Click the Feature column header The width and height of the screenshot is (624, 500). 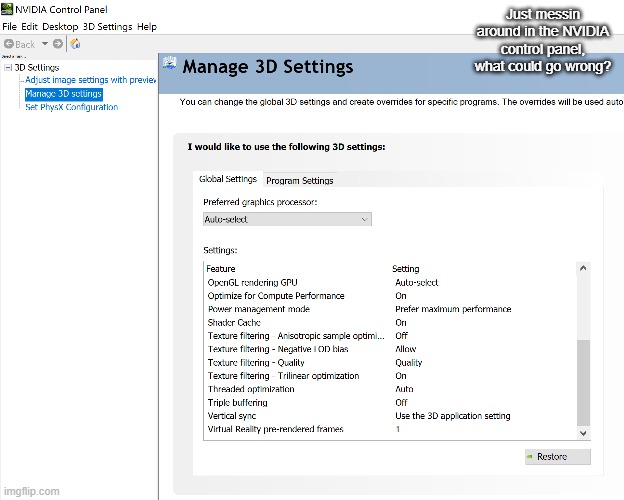pos(221,269)
